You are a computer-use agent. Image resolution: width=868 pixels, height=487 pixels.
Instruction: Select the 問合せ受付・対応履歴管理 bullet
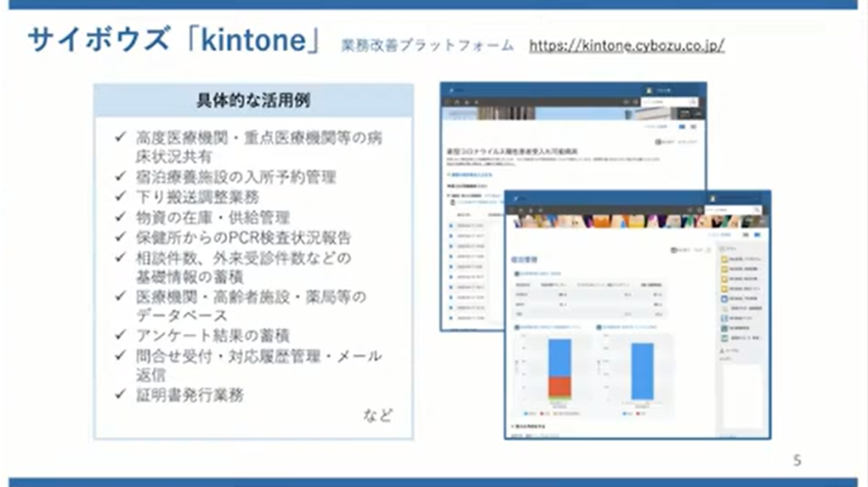coord(259,365)
